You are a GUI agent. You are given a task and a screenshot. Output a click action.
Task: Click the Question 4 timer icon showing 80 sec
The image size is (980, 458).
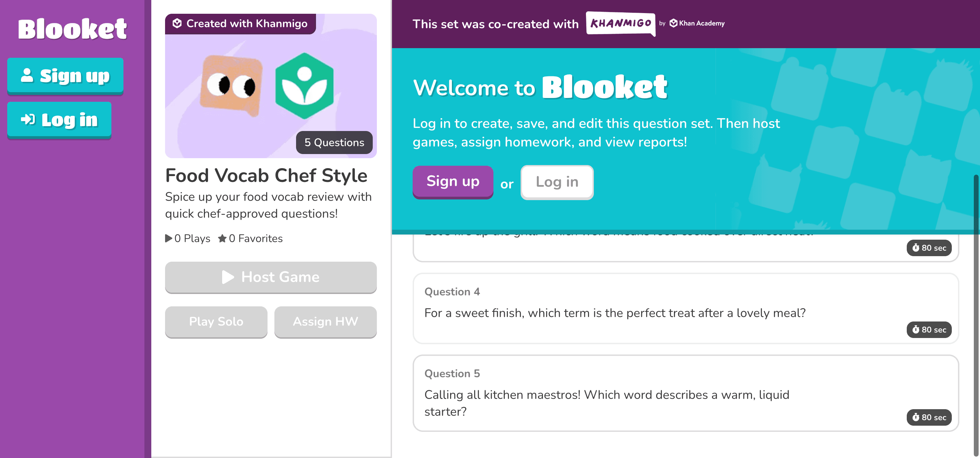point(916,329)
